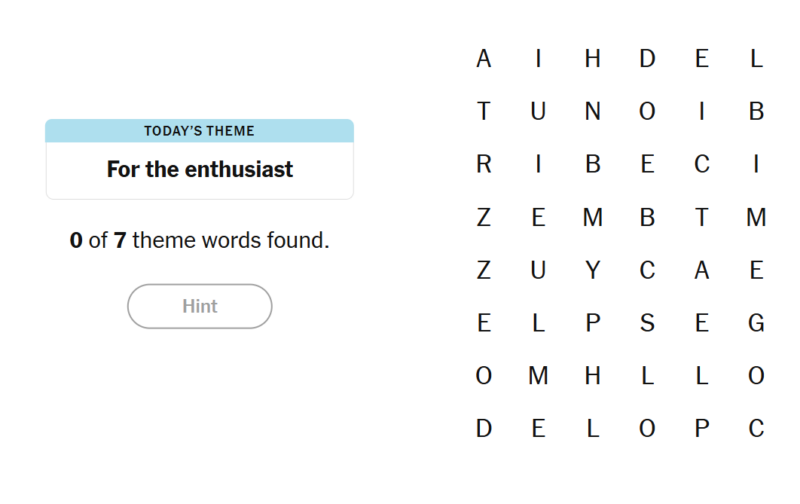Image resolution: width=800 pixels, height=504 pixels.
Task: Select the letter R in the grid
Action: [484, 164]
